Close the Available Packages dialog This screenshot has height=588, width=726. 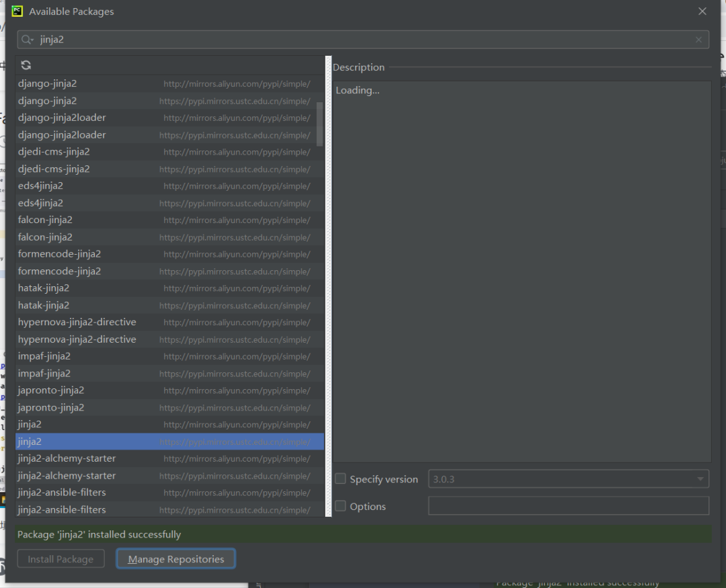(x=702, y=11)
